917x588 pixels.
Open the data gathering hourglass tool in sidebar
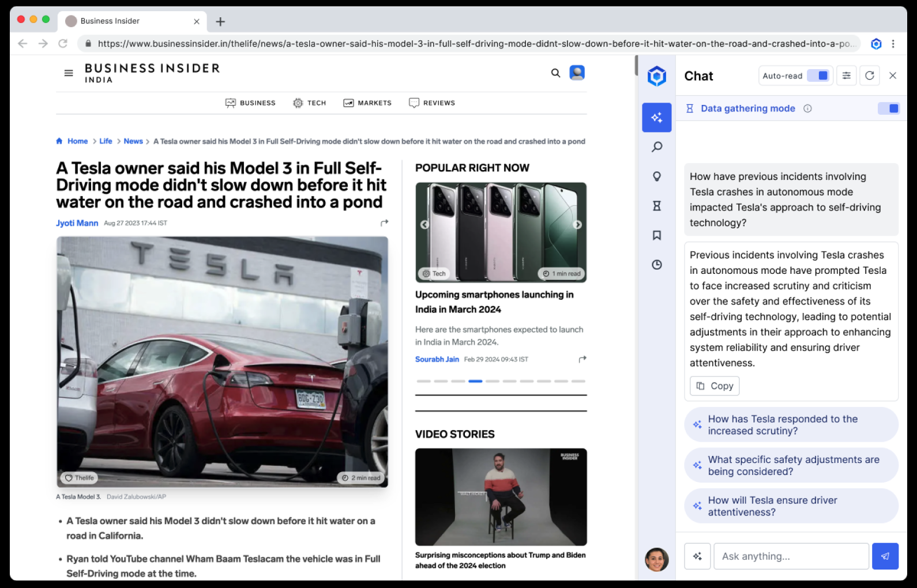click(656, 206)
